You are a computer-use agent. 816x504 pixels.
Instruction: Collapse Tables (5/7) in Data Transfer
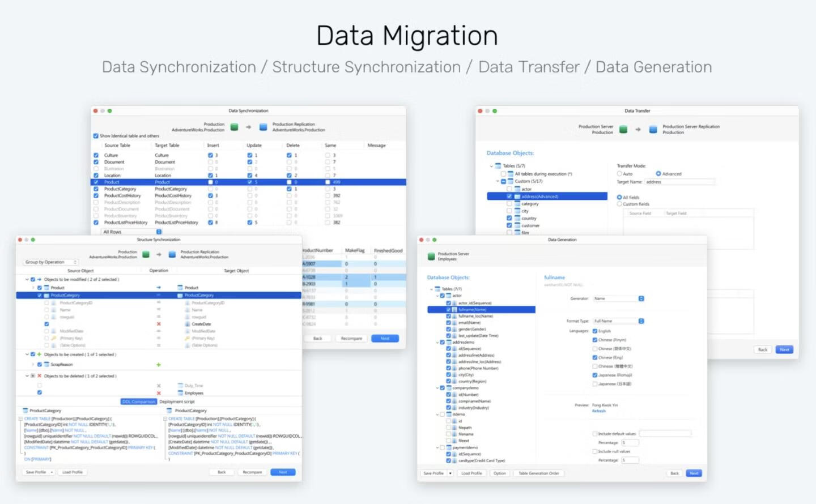pos(491,166)
